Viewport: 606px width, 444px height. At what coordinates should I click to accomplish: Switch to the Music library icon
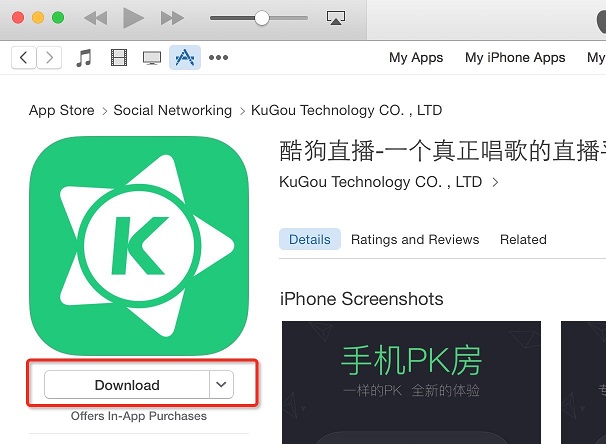coord(83,58)
